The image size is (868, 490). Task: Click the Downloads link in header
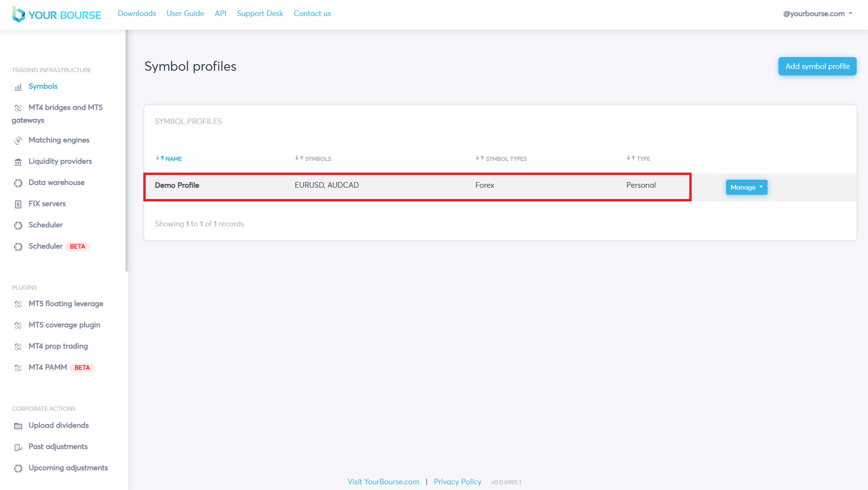coord(137,13)
